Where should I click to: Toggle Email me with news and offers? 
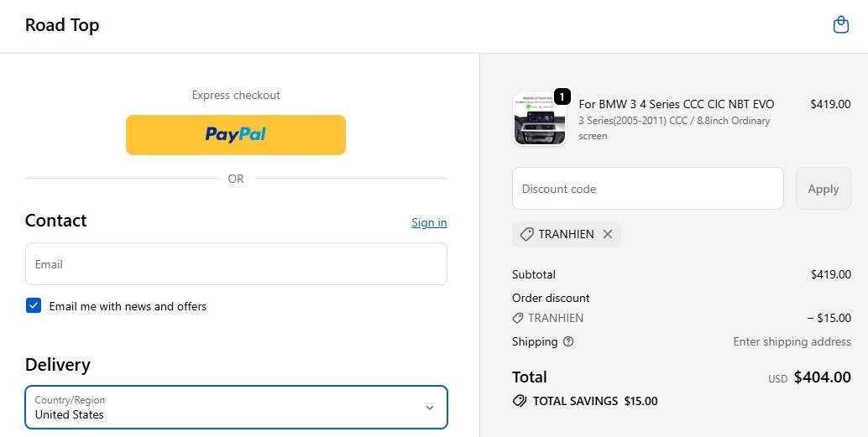34,306
